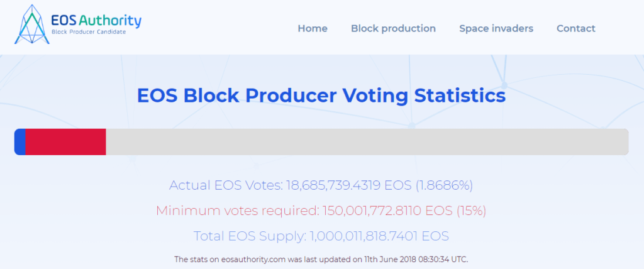Open the Home navigation link
The image size is (644, 269).
(313, 28)
